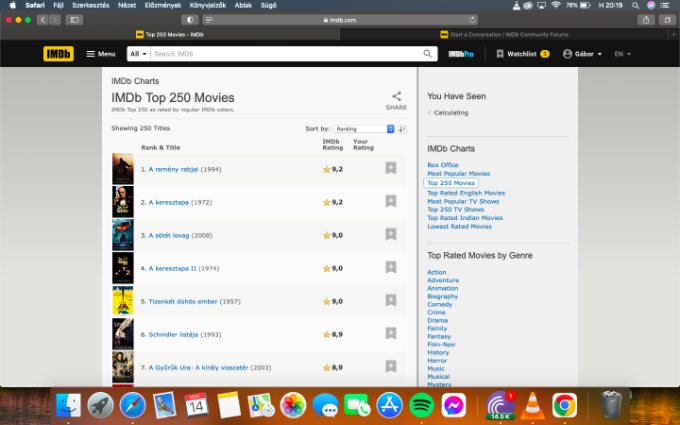The width and height of the screenshot is (680, 425).
Task: Open Messenger from the Dock
Action: click(454, 405)
